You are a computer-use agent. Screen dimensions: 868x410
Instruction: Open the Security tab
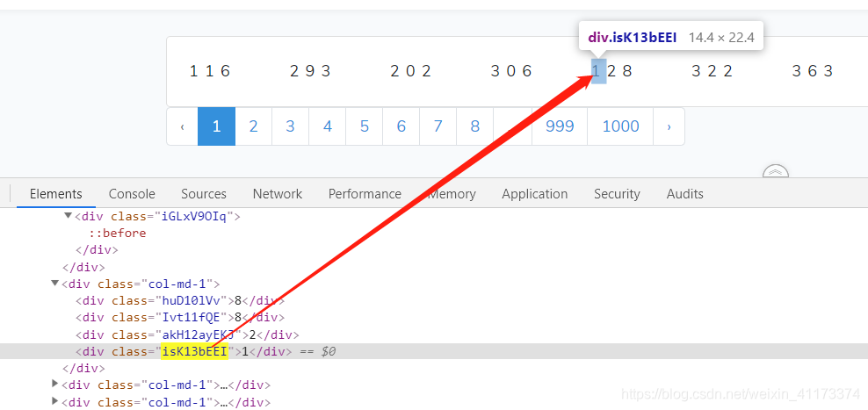(617, 194)
